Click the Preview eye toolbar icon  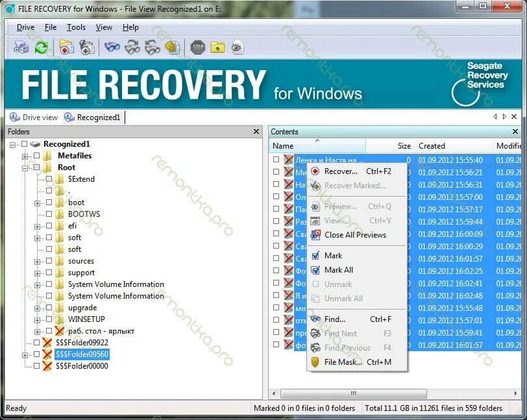(238, 47)
